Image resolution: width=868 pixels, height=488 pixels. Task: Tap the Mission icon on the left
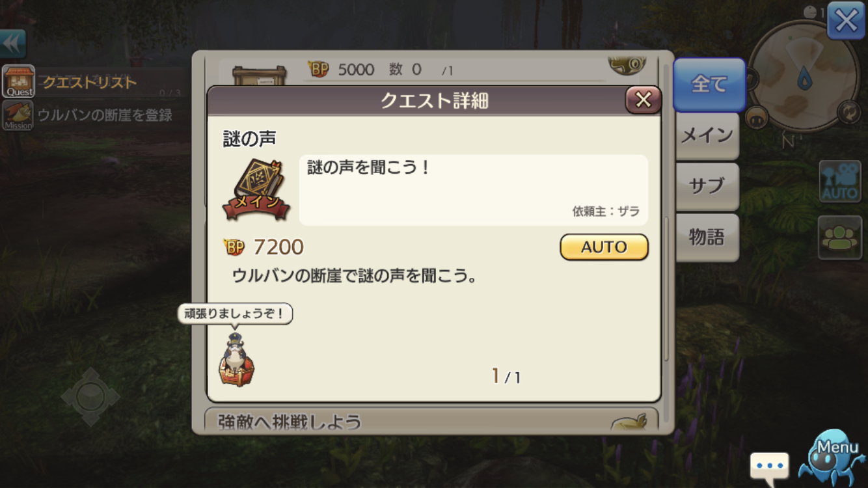[x=19, y=115]
